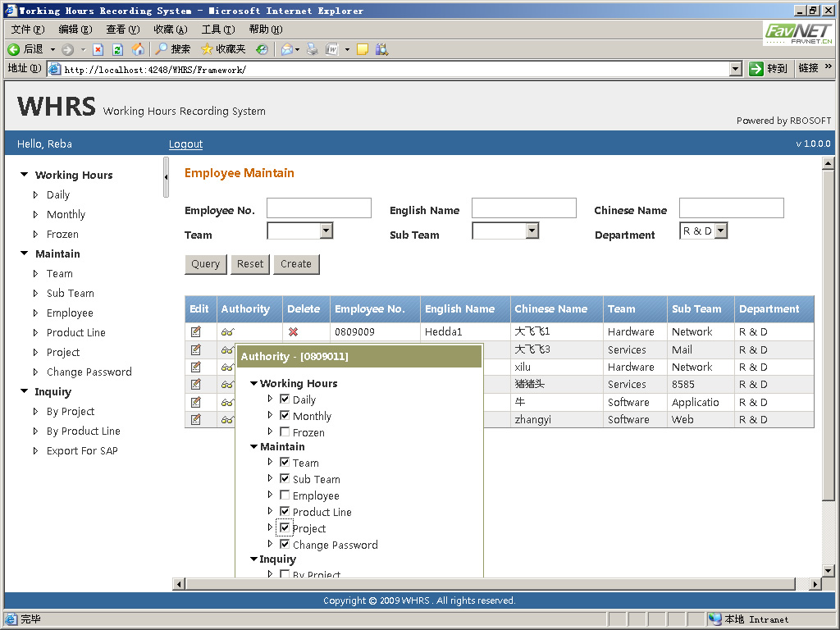This screenshot has width=840, height=630.
Task: Click the Print toolbar icon
Action: (313, 49)
